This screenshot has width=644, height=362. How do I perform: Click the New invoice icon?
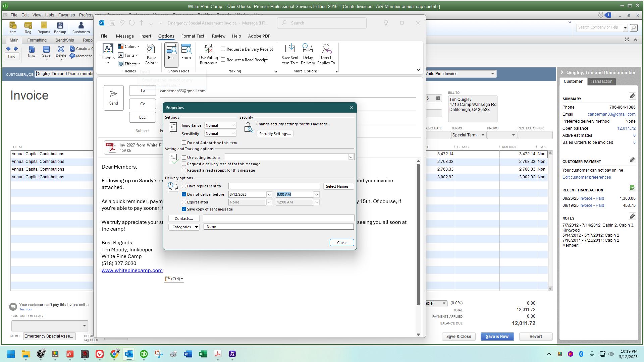coord(31,52)
